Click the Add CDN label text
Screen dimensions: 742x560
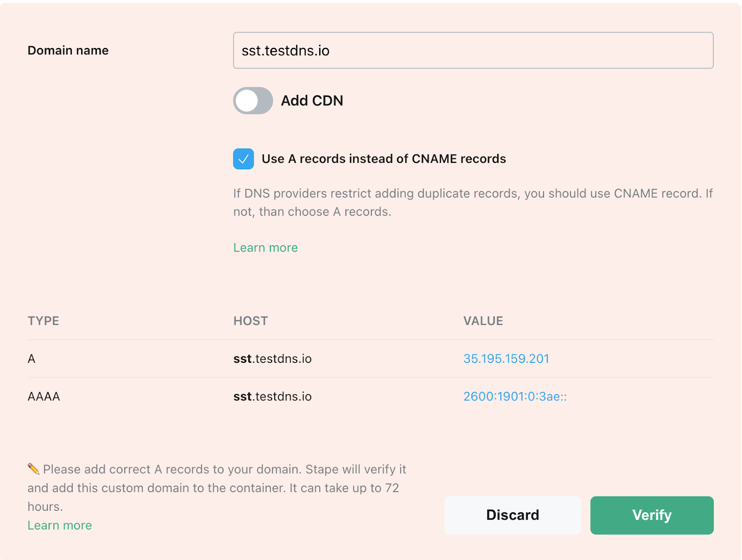click(x=312, y=101)
